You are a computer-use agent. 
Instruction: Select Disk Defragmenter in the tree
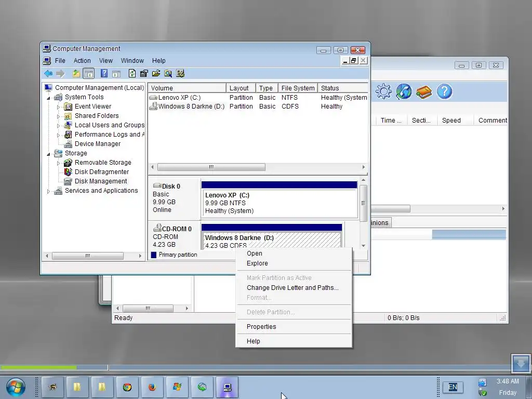coord(102,172)
